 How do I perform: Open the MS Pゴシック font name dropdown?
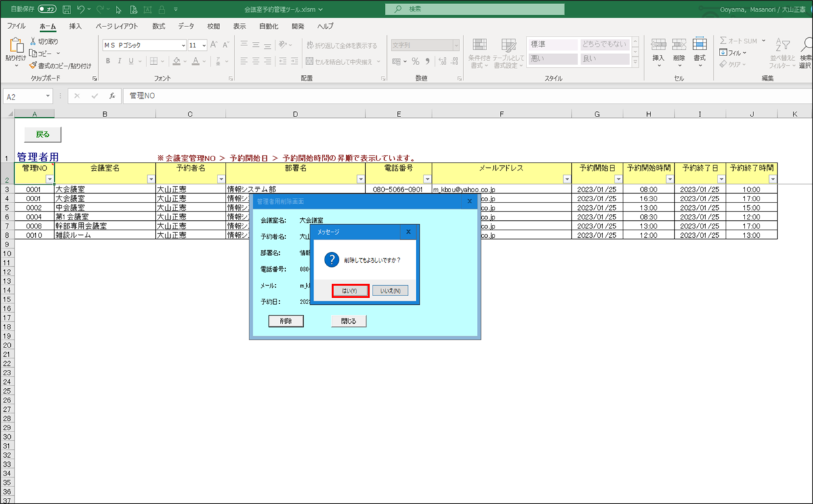[x=184, y=45]
